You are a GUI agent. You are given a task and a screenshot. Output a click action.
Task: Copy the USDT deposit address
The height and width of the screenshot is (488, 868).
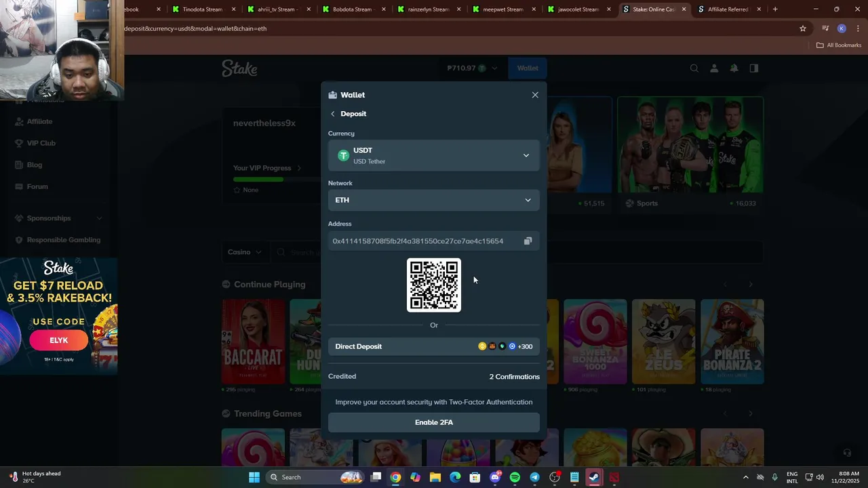[528, 241]
